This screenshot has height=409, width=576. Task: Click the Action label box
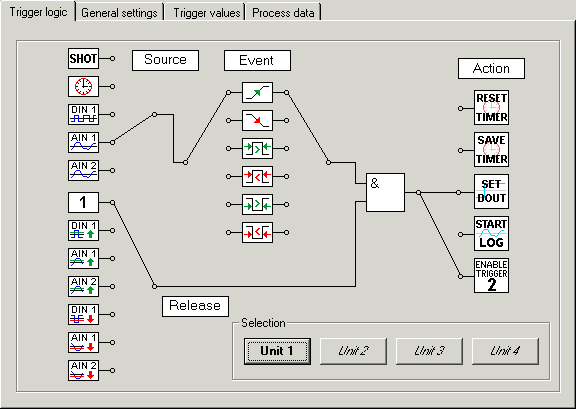491,68
